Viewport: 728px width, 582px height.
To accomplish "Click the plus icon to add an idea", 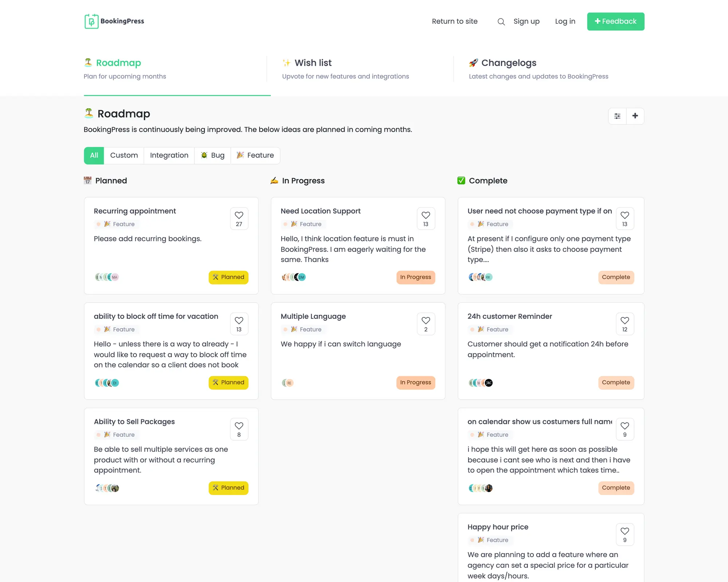I will tap(635, 116).
